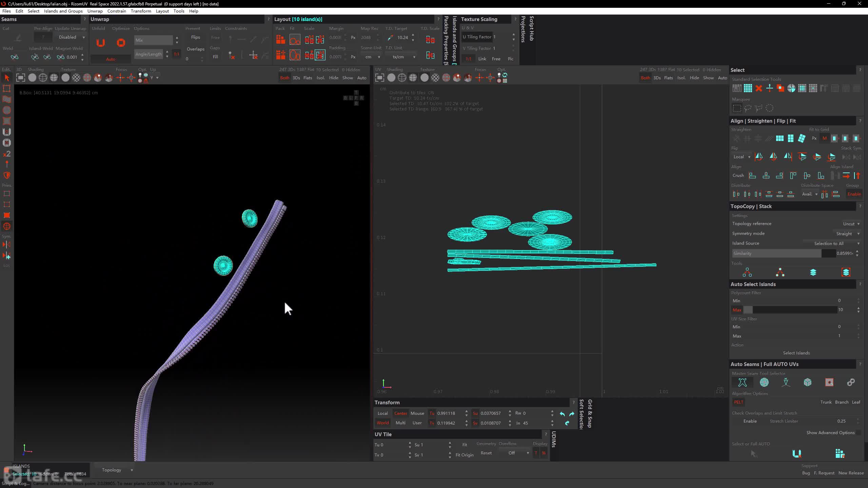Click the highlighted Stack icon in TopoCopy tools
868x488 pixels.
click(846, 272)
